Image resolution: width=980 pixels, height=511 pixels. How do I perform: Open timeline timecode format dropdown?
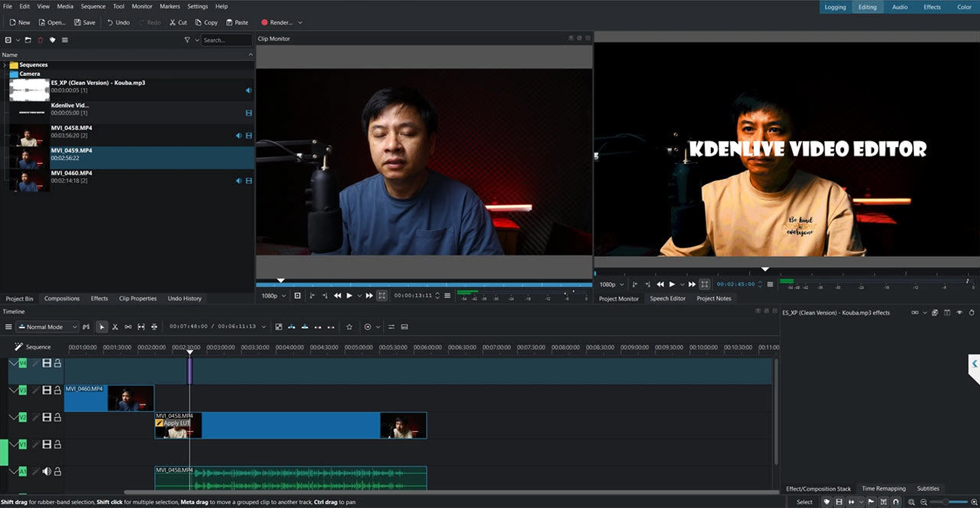pyautogui.click(x=264, y=327)
